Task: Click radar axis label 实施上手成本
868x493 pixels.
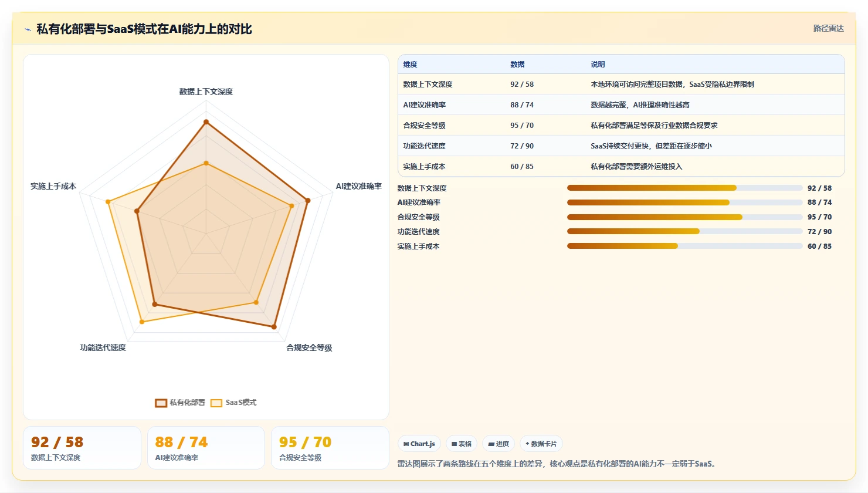Action: tap(53, 186)
